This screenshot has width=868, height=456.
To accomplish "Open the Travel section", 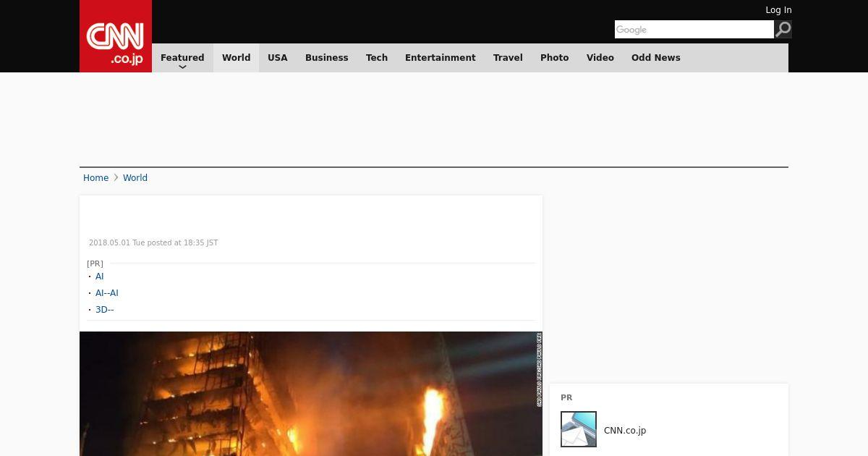I will tap(508, 58).
